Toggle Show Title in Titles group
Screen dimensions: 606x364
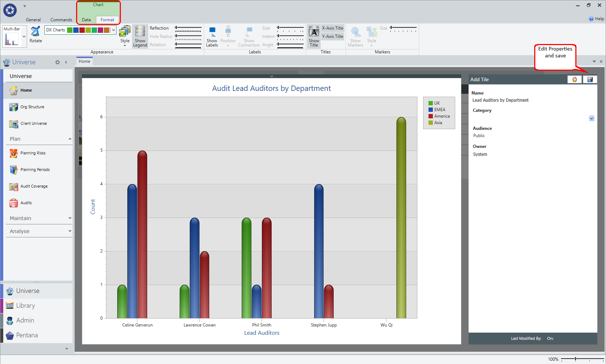(314, 36)
